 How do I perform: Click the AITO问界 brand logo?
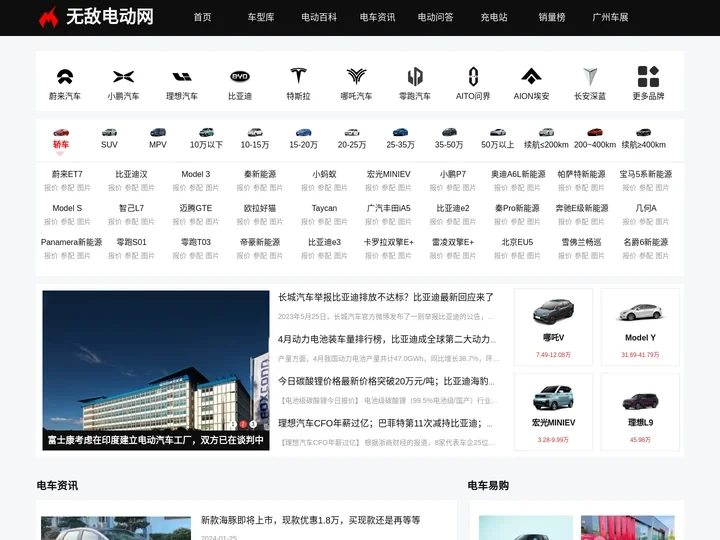473,77
